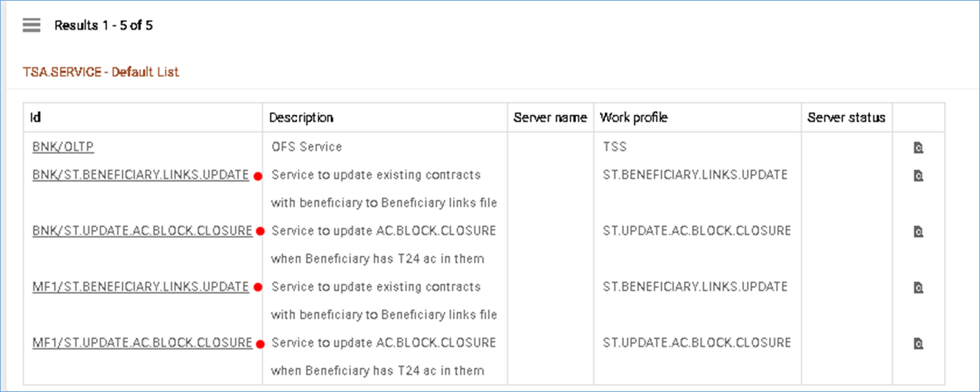Click the Description column header
This screenshot has width=980, height=392.
pyautogui.click(x=301, y=118)
